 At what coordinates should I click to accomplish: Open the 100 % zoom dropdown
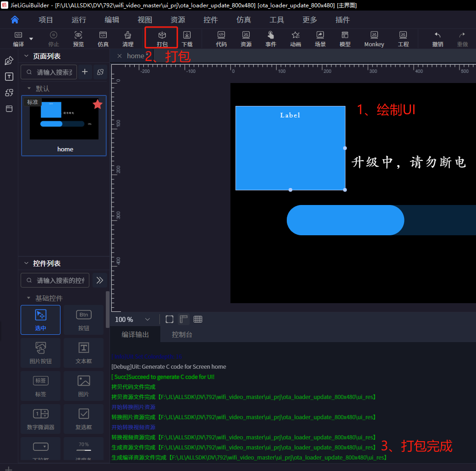132,319
